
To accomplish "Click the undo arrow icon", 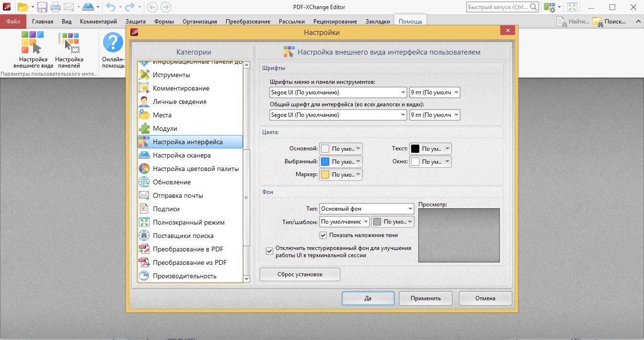I will 111,7.
